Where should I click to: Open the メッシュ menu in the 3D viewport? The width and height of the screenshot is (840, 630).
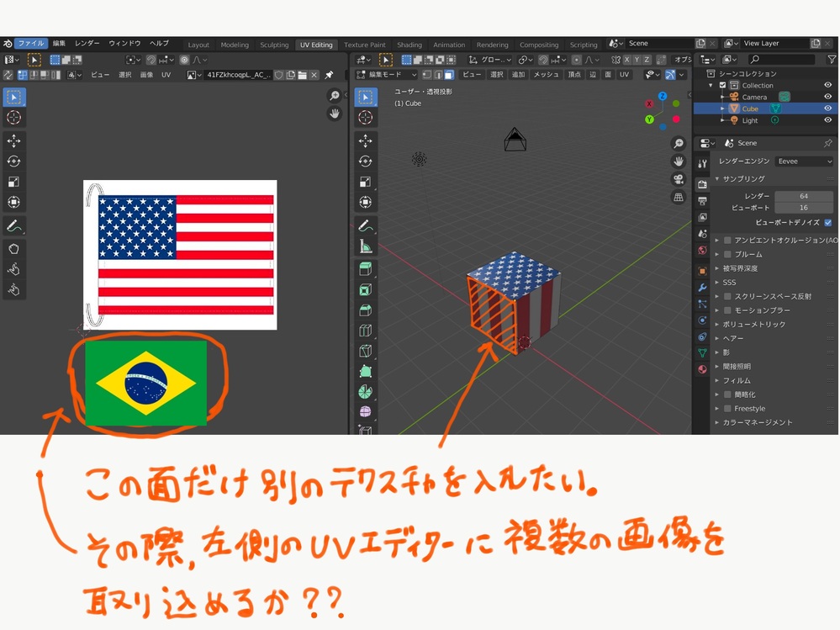point(546,75)
